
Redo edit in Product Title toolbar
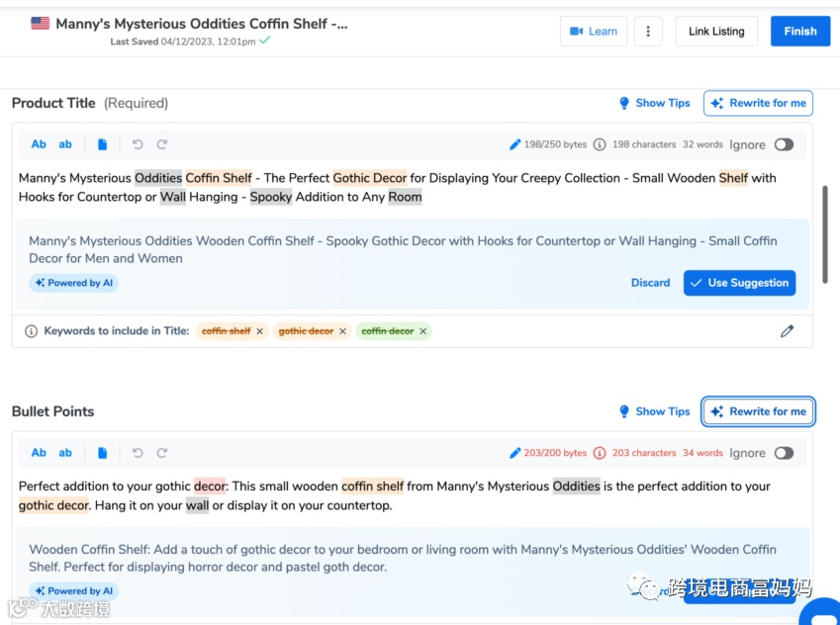point(162,144)
